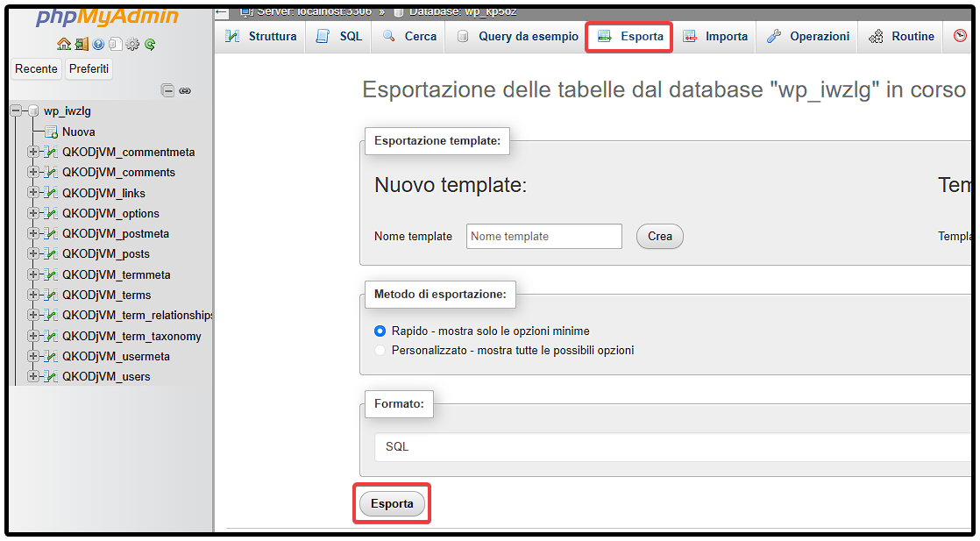Click the chain link unlink-panel icon
This screenshot has height=541, width=980.
point(185,90)
